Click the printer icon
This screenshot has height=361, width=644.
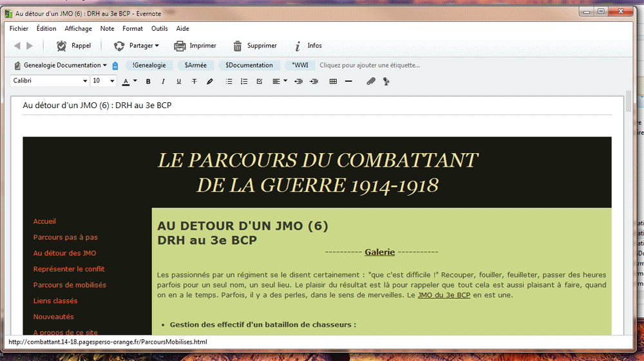click(x=180, y=46)
